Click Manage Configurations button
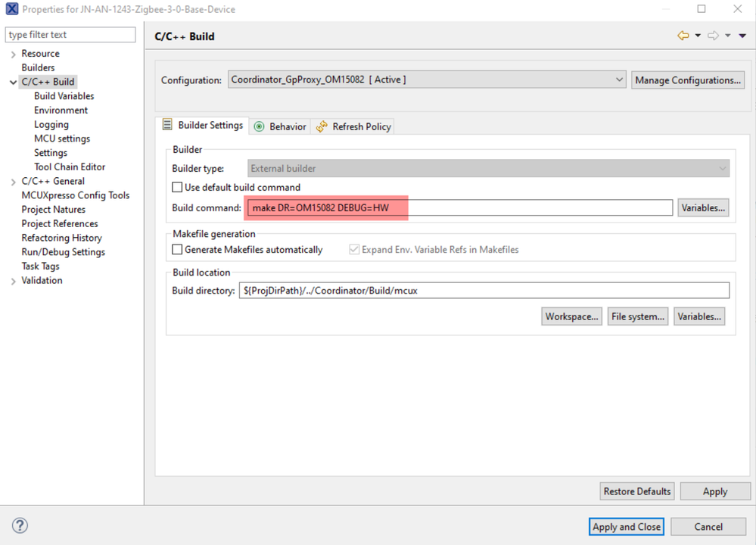This screenshot has width=756, height=545. [688, 79]
